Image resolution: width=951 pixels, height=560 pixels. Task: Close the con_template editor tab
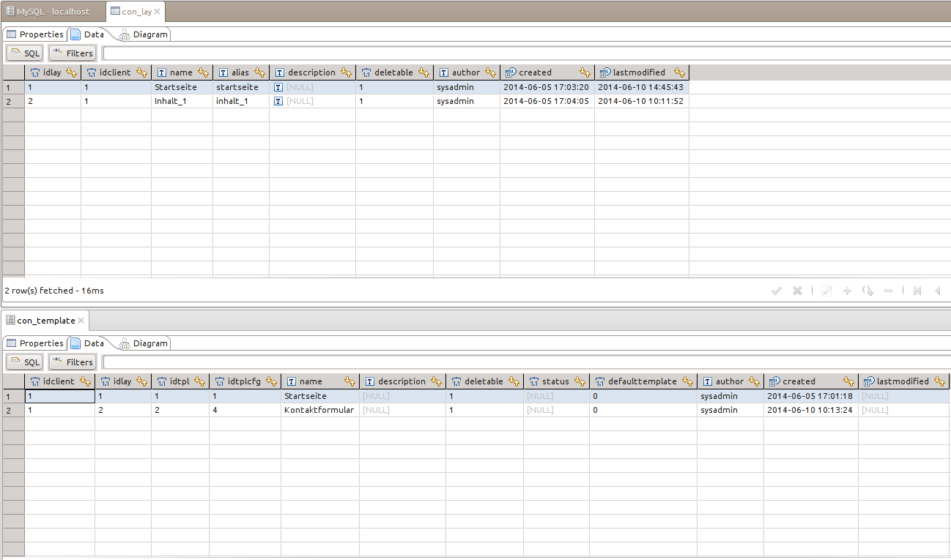81,321
